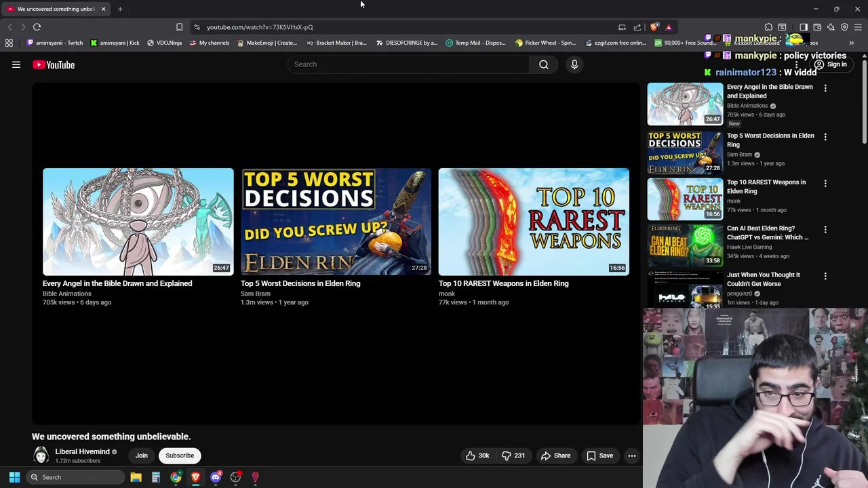Open sidebar title Every Angel in the Bible Drawn

pos(770,91)
